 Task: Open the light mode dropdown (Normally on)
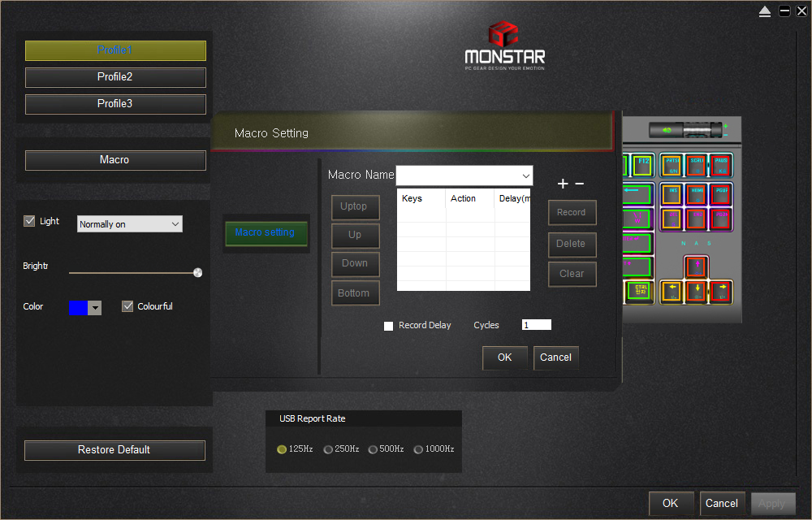pos(129,223)
